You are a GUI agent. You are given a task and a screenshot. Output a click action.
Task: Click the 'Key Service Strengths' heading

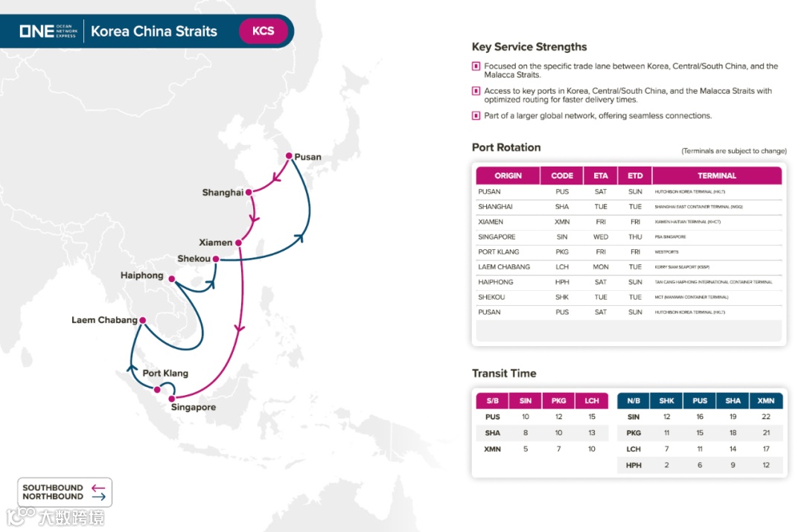(x=529, y=47)
